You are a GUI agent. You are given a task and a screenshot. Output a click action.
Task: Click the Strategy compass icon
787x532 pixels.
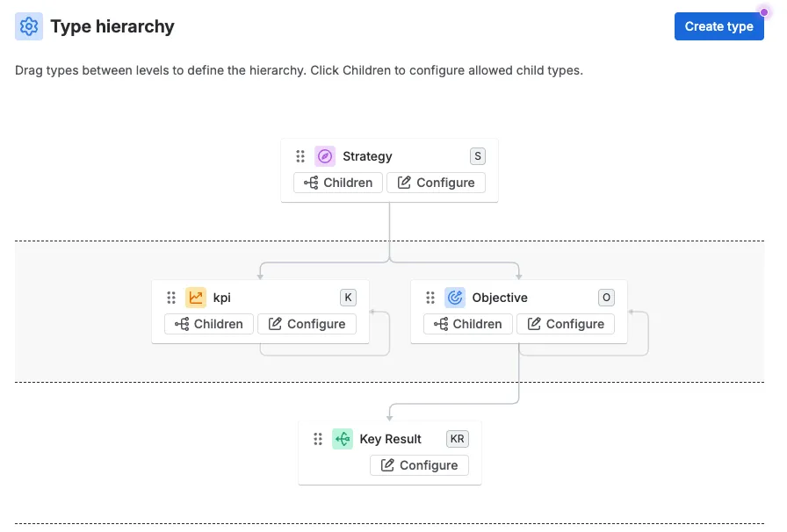tap(325, 156)
